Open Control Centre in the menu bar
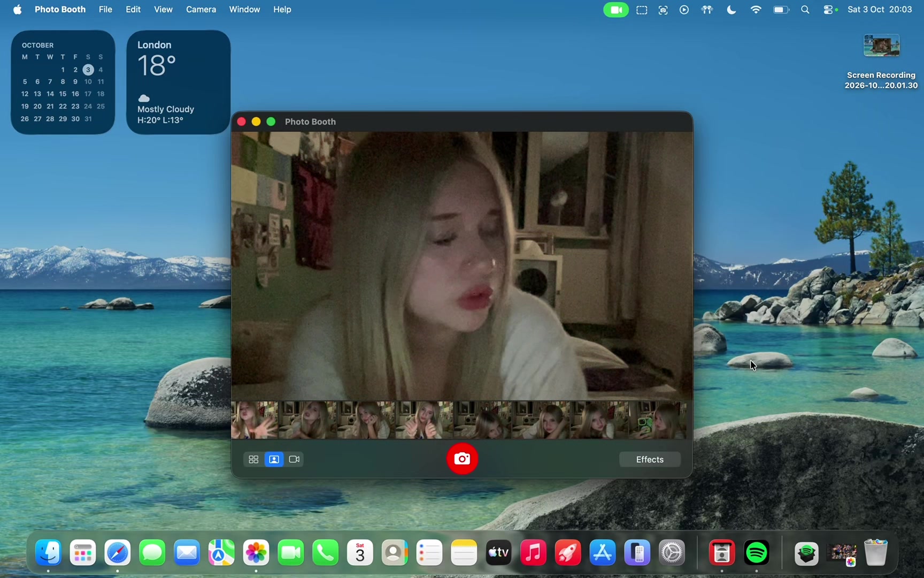The image size is (924, 578). coord(829,10)
